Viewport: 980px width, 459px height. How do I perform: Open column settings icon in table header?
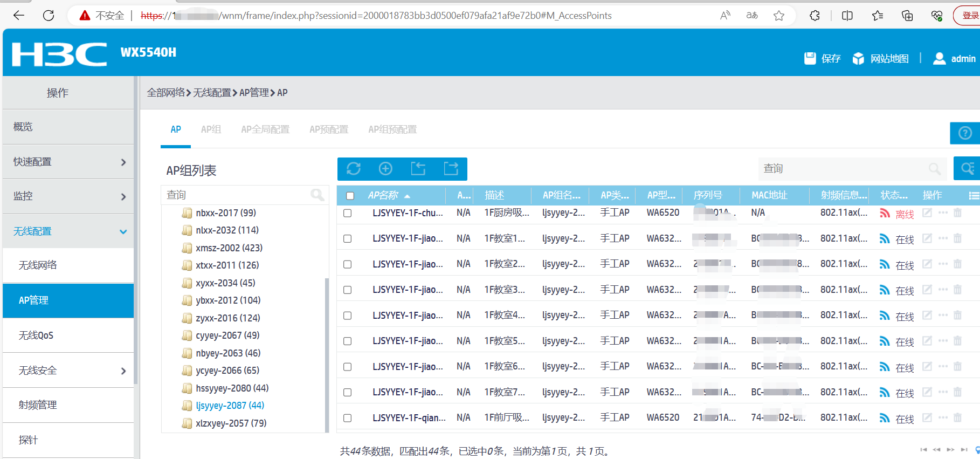pyautogui.click(x=974, y=196)
